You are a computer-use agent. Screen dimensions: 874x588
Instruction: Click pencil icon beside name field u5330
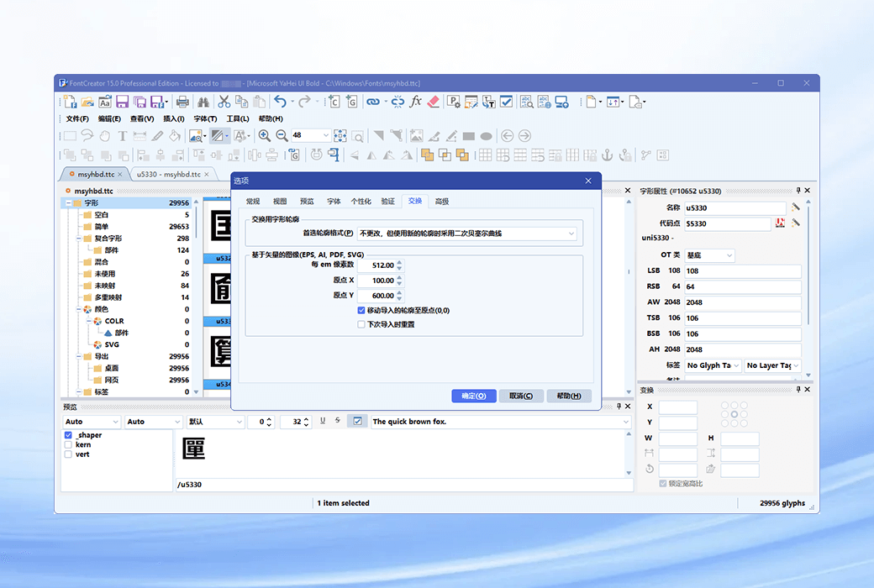point(795,207)
